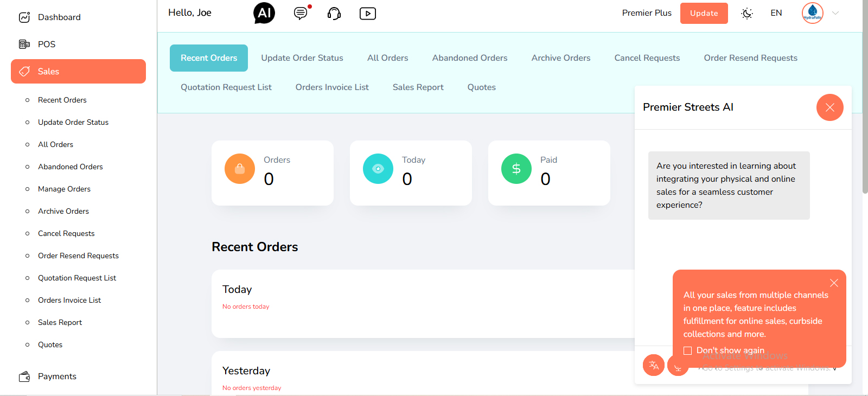Screen dimensions: 868x396
Task: Select Cancel Requests in sidebar submenu
Action: click(66, 234)
